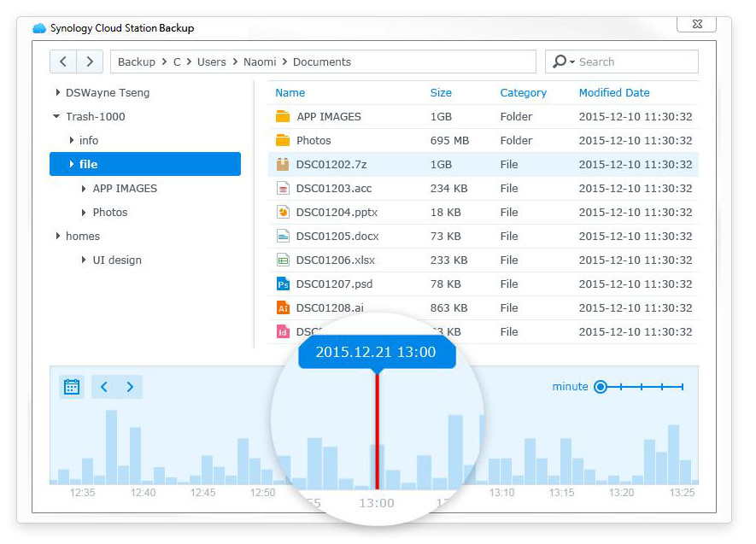Navigate to Naomi via the breadcrumb
This screenshot has height=544, width=756.
pos(260,61)
